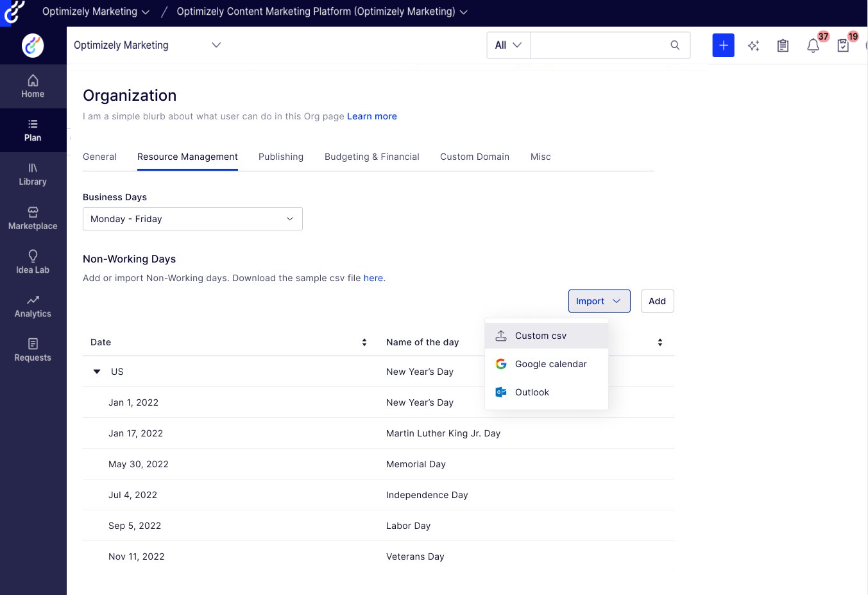Click the Name of the day header
Screen dimensions: 868x595
click(423, 342)
